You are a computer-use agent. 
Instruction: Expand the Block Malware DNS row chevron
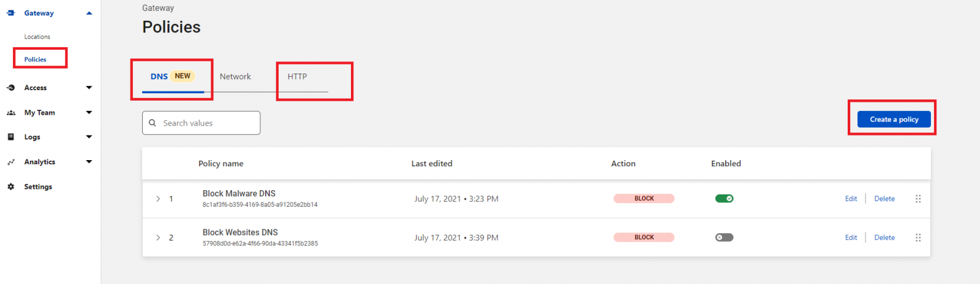coord(158,199)
